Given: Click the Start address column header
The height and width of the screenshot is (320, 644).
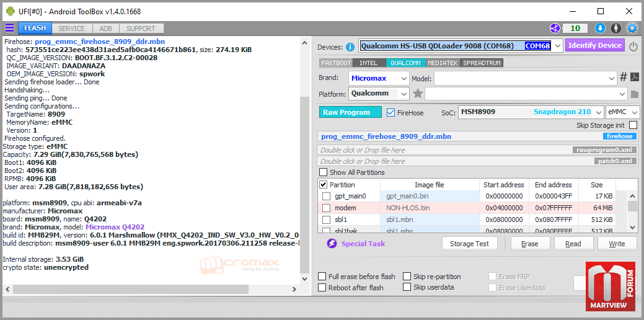Looking at the screenshot, I should click(504, 185).
